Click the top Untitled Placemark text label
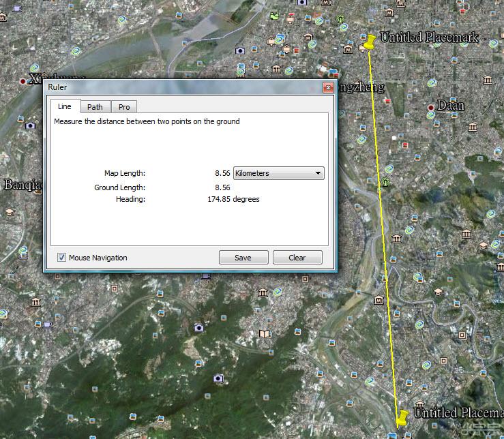This screenshot has width=504, height=439. pos(430,37)
